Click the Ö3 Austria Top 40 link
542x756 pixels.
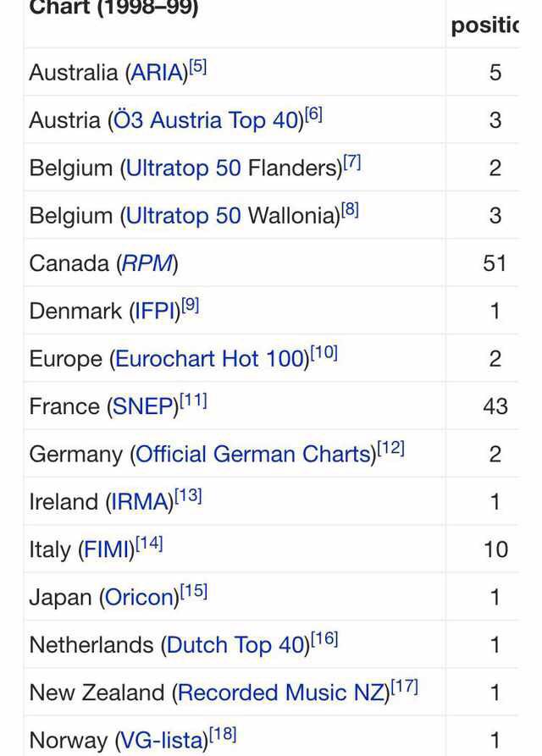tap(207, 120)
